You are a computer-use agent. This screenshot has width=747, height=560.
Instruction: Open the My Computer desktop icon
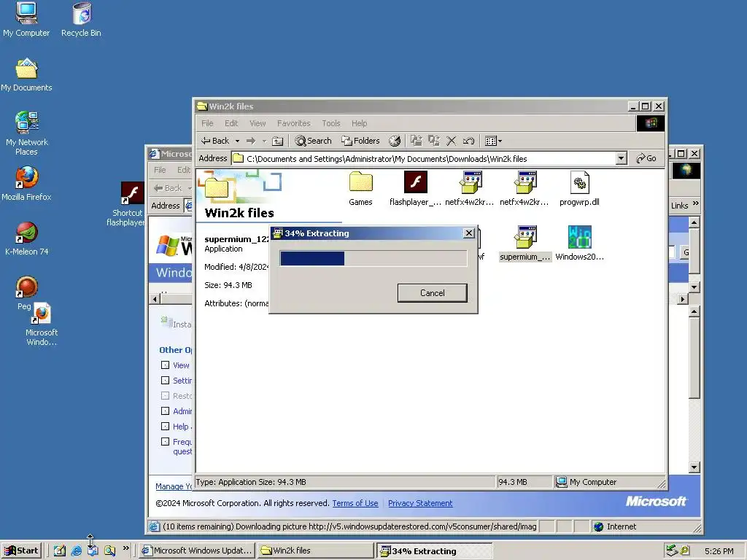click(x=26, y=19)
